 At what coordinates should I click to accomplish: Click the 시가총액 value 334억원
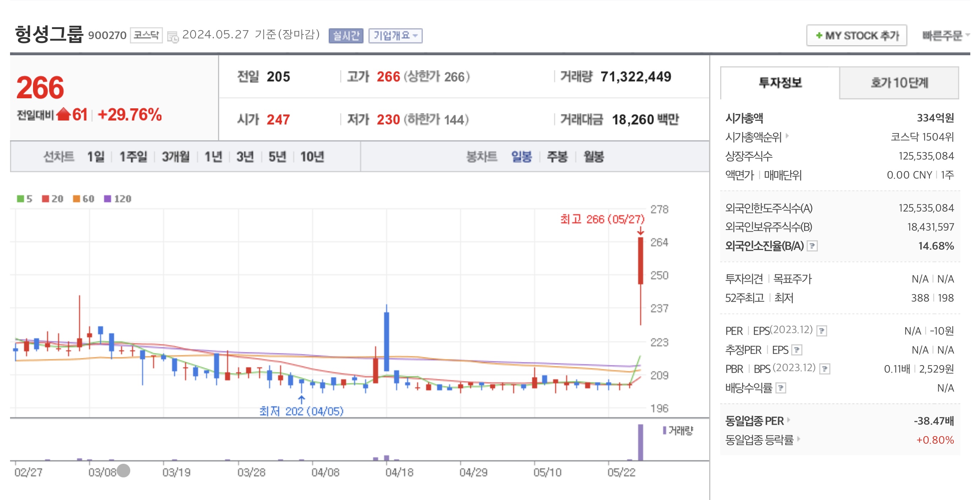coord(935,118)
